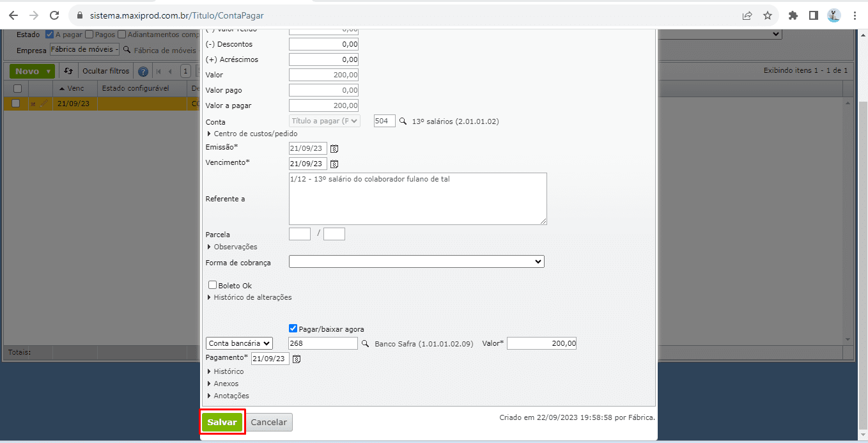Open calendar picker next to Pagamento date
This screenshot has width=868, height=443.
pyautogui.click(x=296, y=359)
